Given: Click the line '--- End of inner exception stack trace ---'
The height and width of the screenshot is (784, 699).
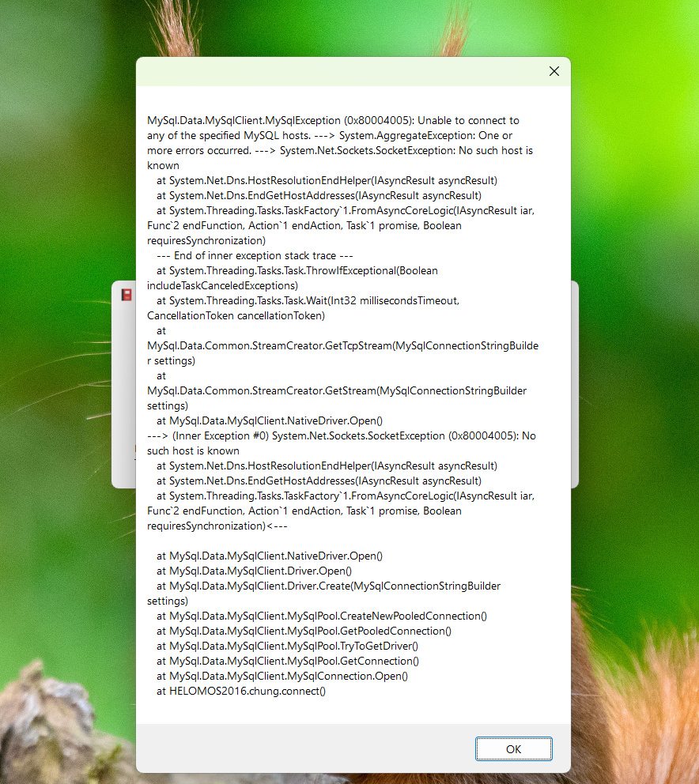Looking at the screenshot, I should tap(255, 255).
